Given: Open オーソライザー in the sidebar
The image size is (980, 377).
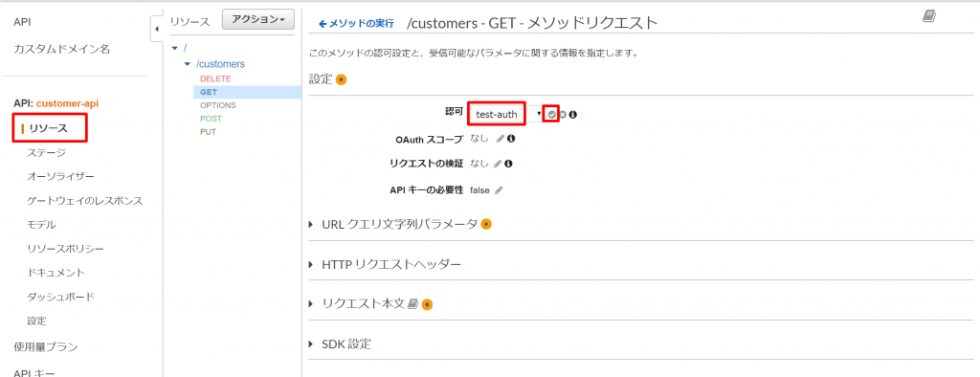Looking at the screenshot, I should 61,177.
